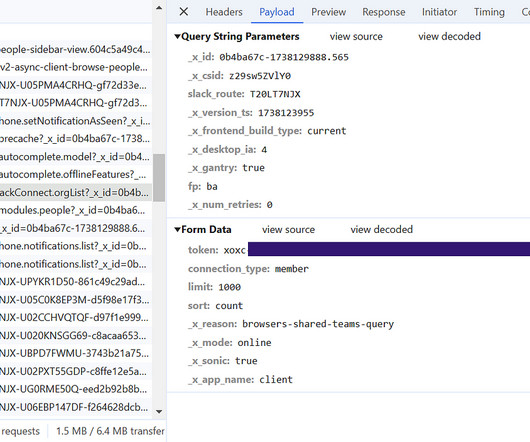This screenshot has width=530, height=442.
Task: Click the _x_sonic value true
Action: click(246, 361)
